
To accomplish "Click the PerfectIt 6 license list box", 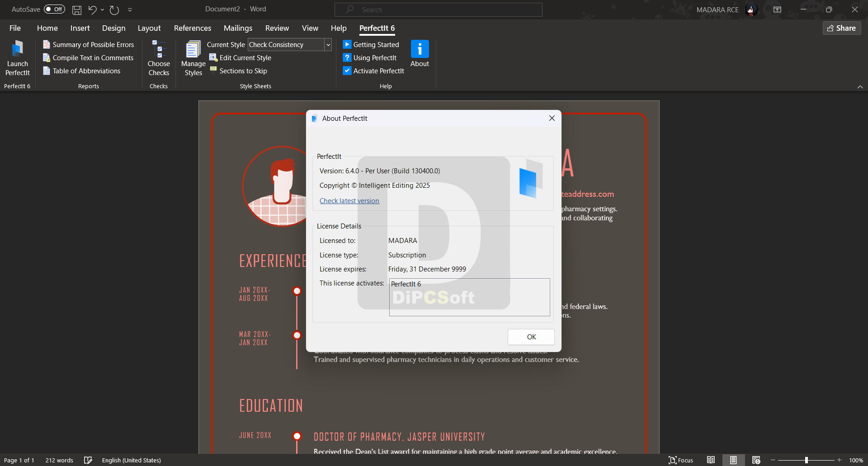I will [469, 297].
